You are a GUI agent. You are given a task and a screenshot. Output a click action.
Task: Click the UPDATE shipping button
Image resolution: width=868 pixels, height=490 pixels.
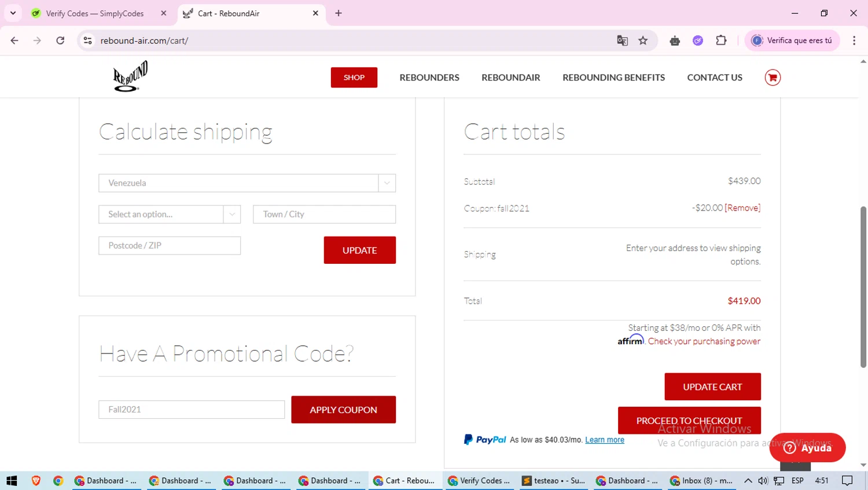coord(360,250)
